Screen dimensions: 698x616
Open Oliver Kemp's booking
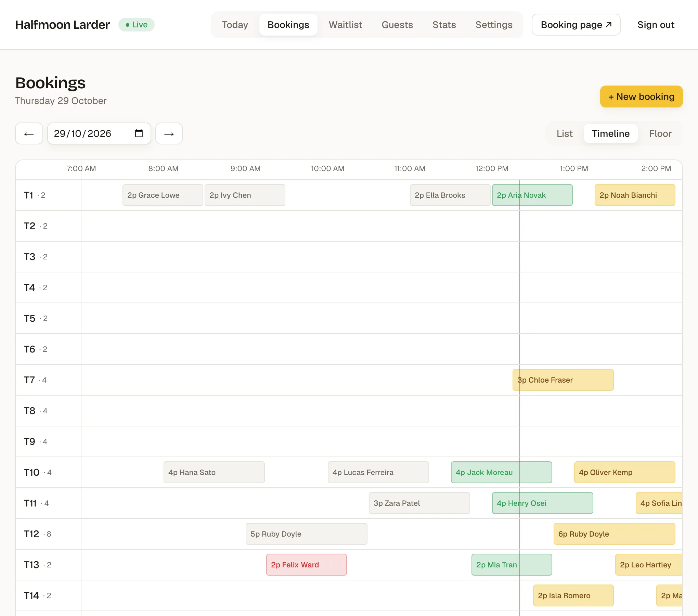tap(625, 472)
